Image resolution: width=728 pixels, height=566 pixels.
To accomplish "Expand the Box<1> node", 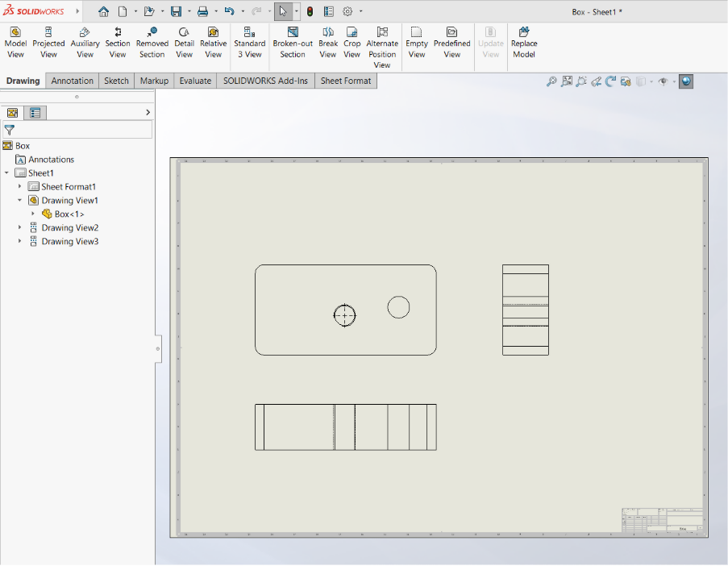I will [x=33, y=214].
